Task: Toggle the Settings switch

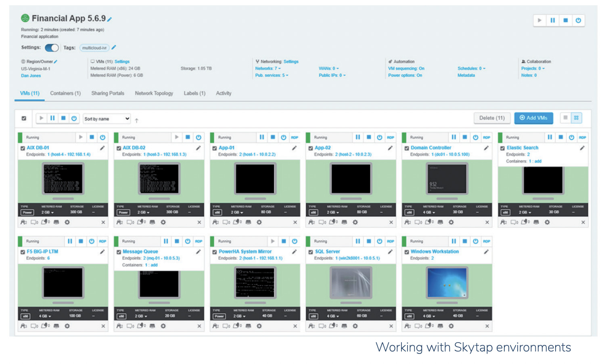Action: click(x=52, y=48)
